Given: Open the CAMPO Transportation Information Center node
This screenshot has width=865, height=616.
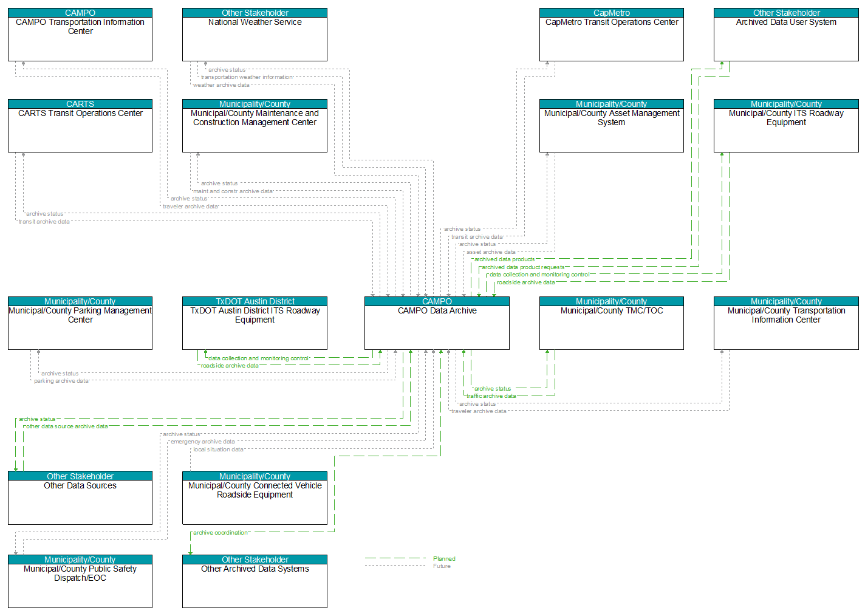Looking at the screenshot, I should tap(80, 35).
